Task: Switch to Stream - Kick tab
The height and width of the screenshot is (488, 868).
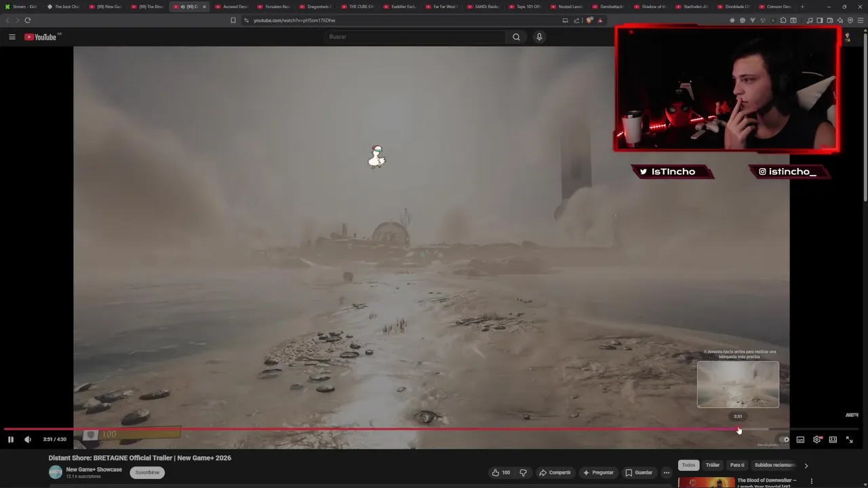Action: [x=20, y=7]
